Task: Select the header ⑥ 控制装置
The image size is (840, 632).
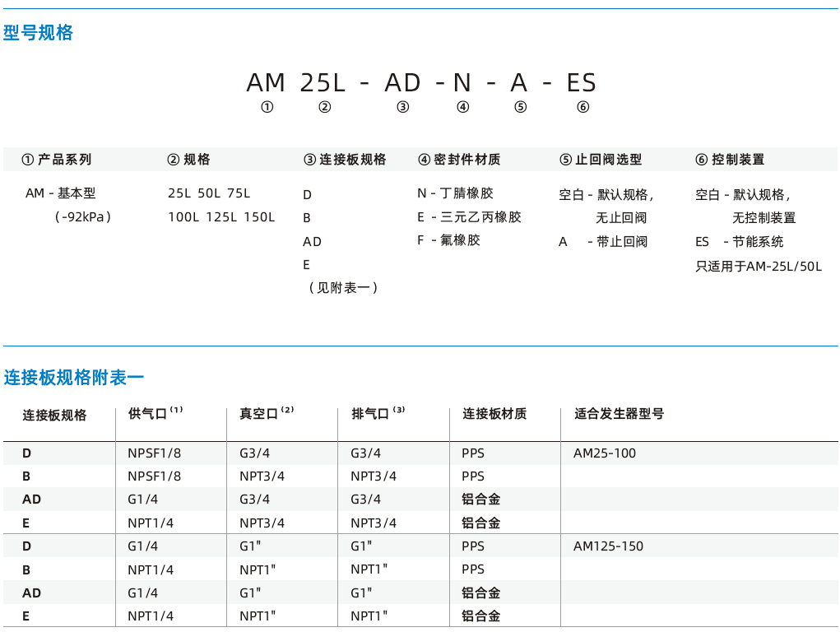Action: coord(730,160)
